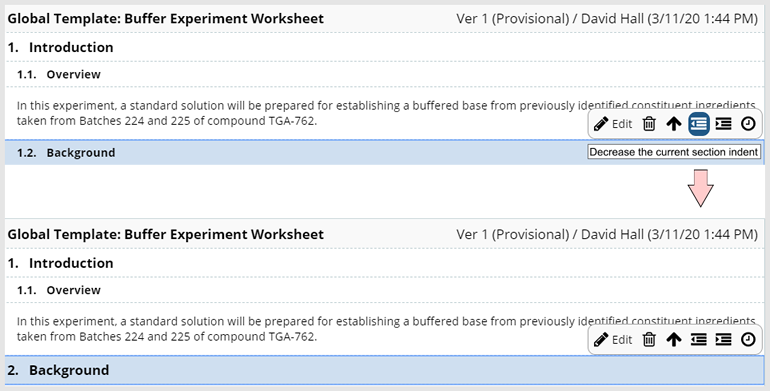
Task: Open history clock icon in upper toolbar
Action: pos(748,124)
